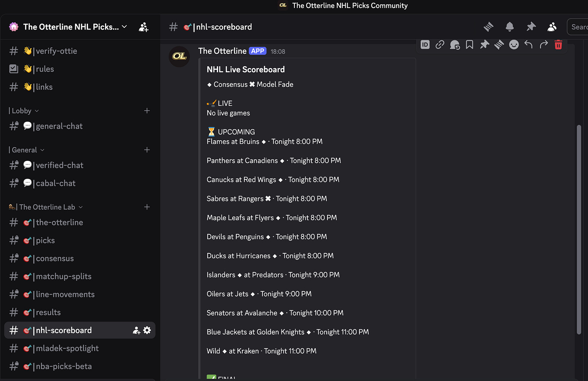Copy the message link icon
Viewport: 588px width, 381px height.
tap(440, 44)
